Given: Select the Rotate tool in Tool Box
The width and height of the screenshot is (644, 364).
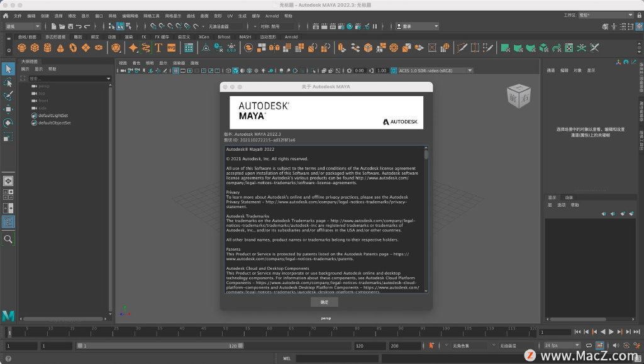Looking at the screenshot, I should (8, 123).
